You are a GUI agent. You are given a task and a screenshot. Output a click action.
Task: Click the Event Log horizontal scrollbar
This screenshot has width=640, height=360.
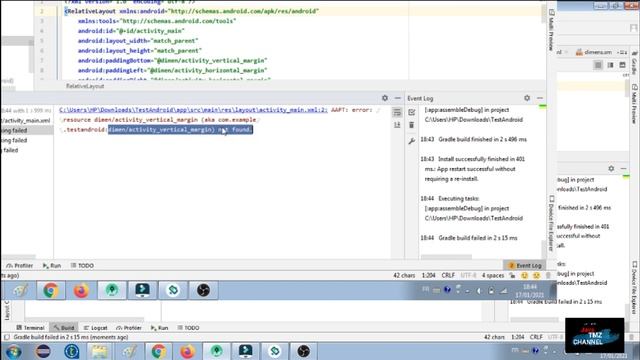[x=446, y=257]
